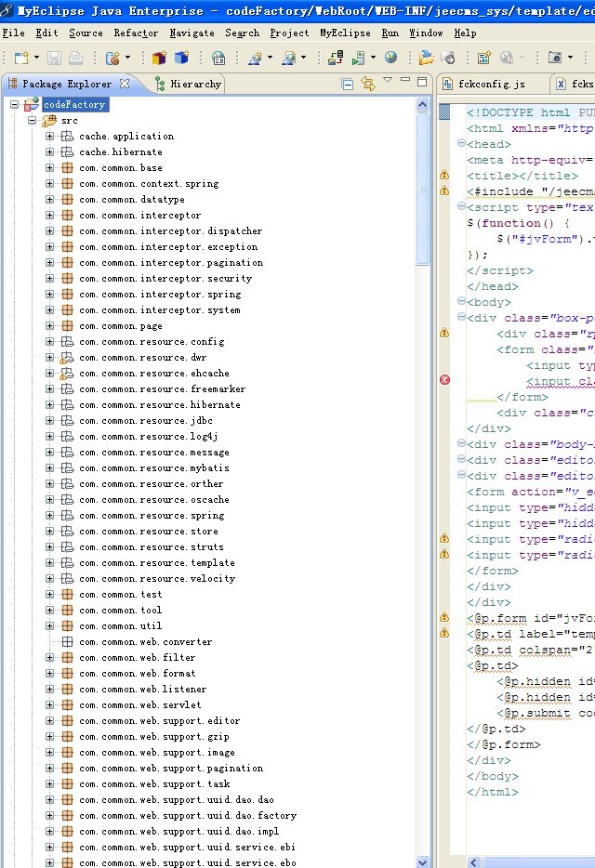Click the com.common.test package icon
The image size is (595, 868).
[67, 595]
